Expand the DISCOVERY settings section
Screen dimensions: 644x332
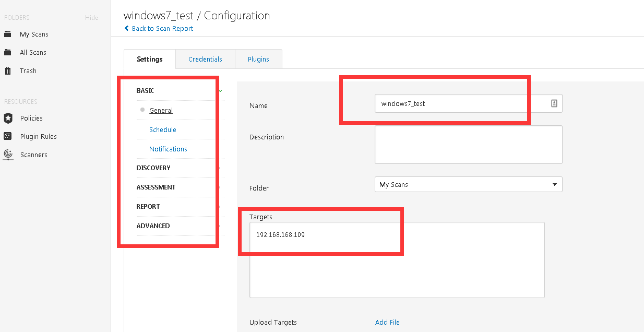(153, 168)
